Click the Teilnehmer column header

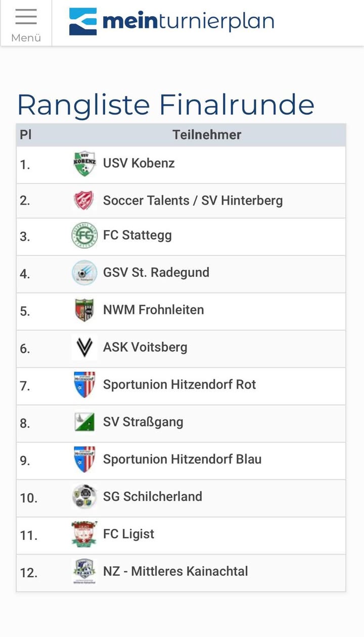[207, 135]
